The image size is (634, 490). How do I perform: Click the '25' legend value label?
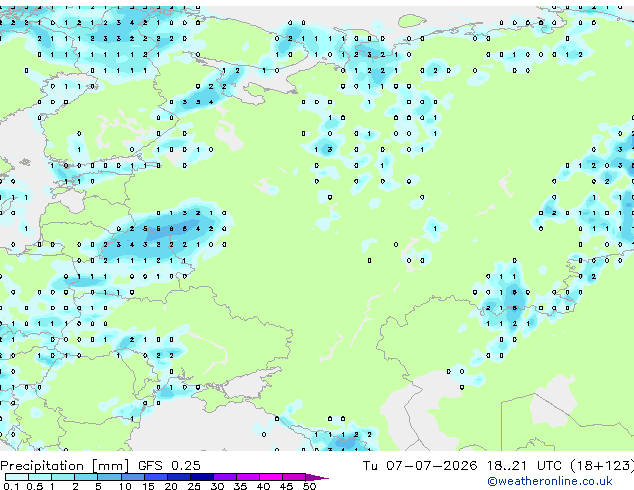tap(194, 486)
